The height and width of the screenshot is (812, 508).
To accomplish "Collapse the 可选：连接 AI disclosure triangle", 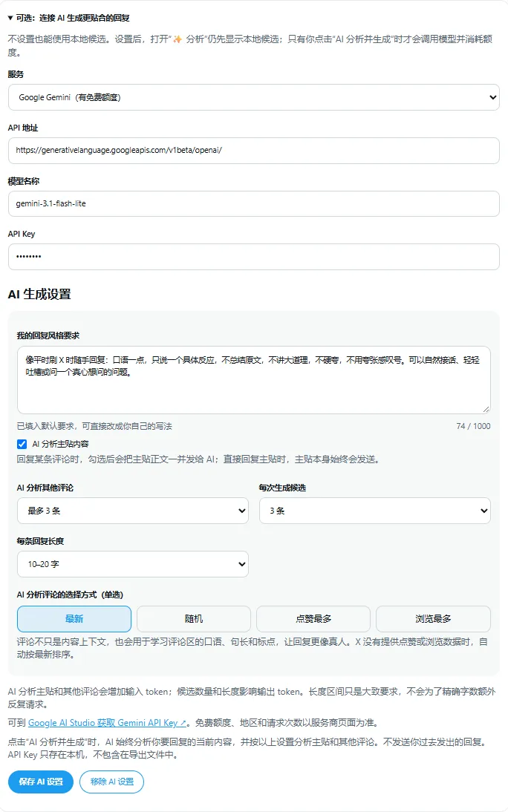I will 10,18.
